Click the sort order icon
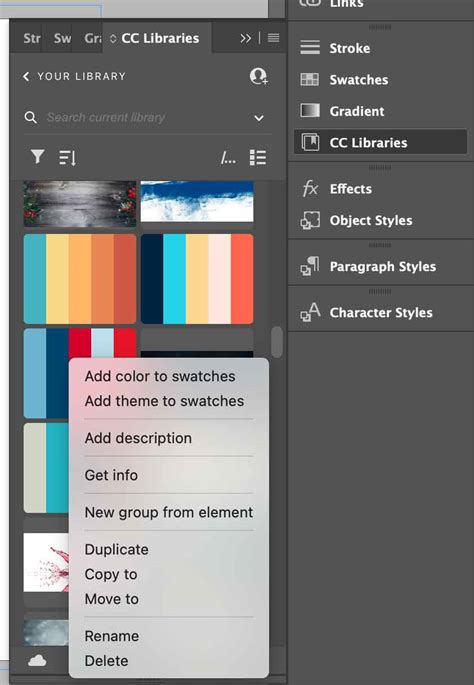 tap(67, 157)
